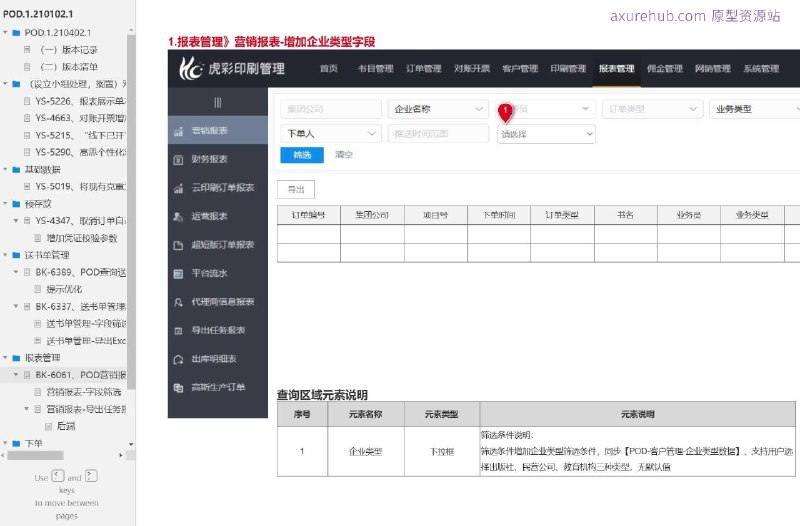Open the 后端 tree page
The image size is (800, 526).
(66, 426)
